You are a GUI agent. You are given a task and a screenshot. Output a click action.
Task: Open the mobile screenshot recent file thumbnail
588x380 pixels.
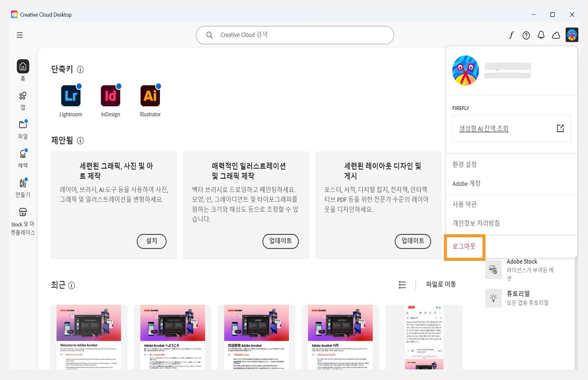(424, 337)
